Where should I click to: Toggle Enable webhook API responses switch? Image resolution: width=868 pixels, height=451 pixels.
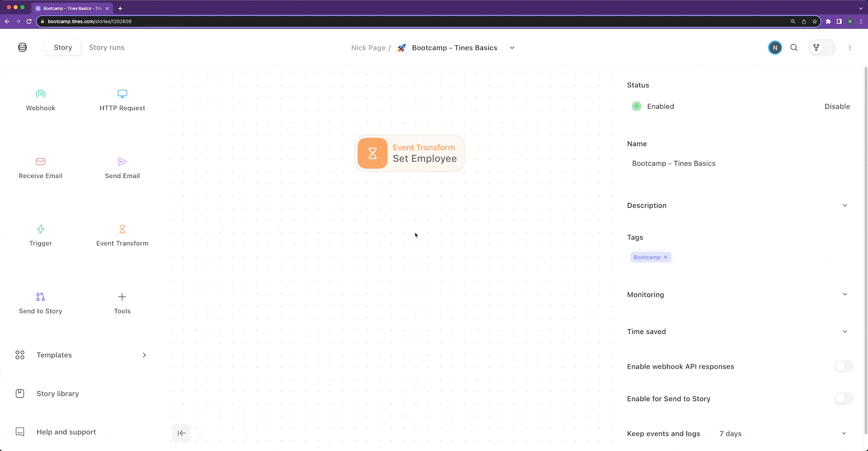844,366
